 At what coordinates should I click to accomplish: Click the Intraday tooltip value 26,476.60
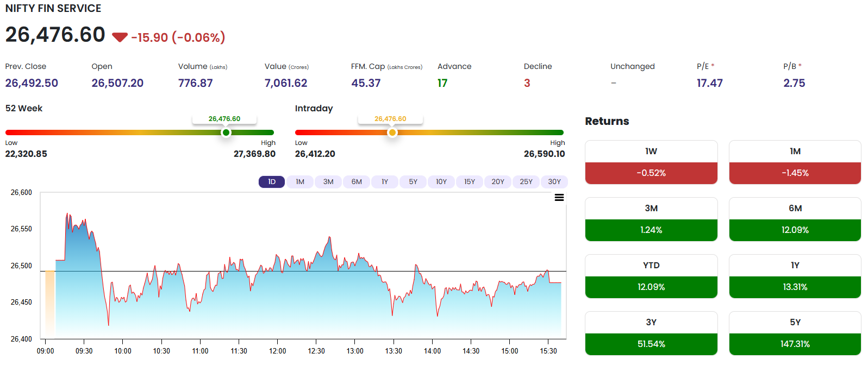[390, 119]
